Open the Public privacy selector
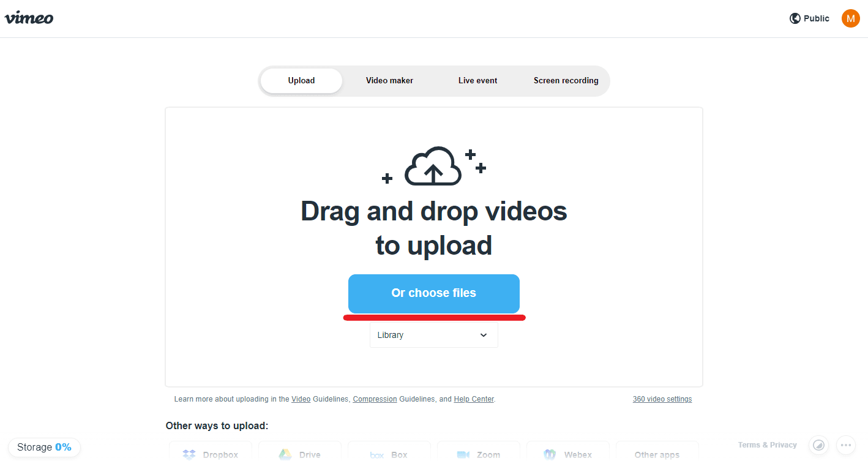Viewport: 868px width, 461px height. pyautogui.click(x=809, y=18)
